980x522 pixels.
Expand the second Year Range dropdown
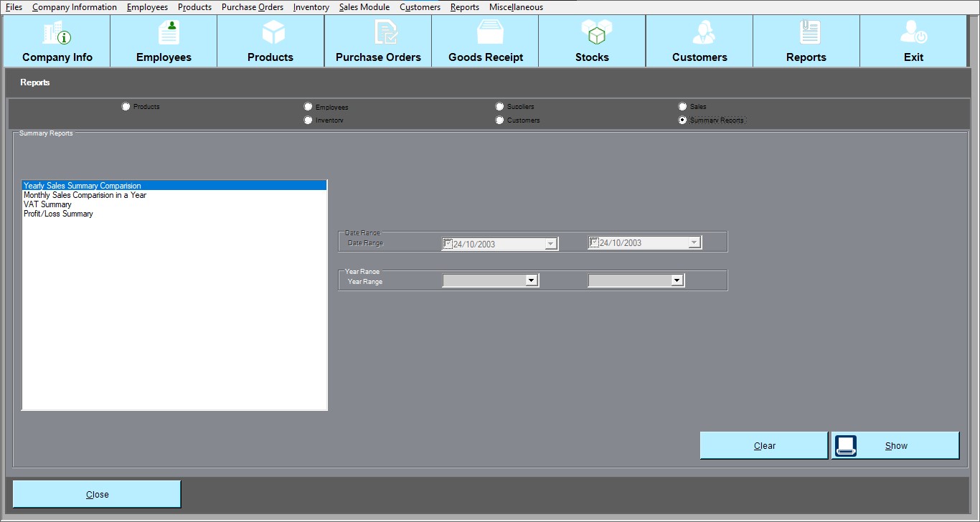click(x=677, y=280)
